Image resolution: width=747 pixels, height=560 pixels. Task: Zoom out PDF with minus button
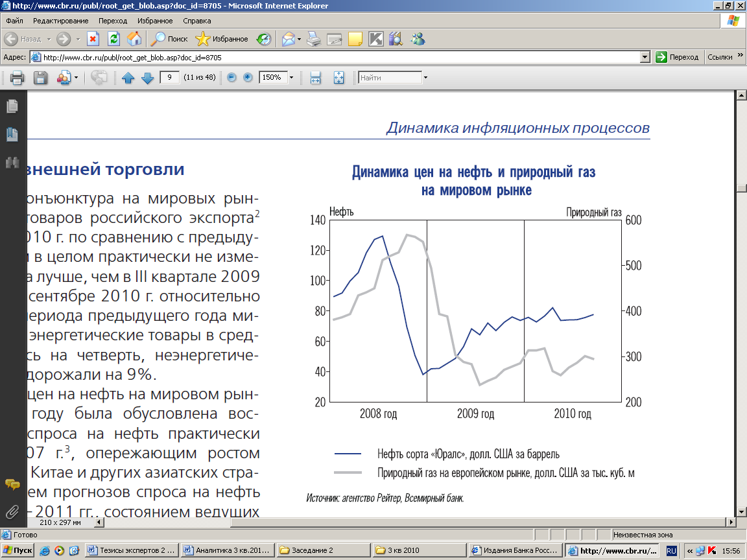pyautogui.click(x=232, y=77)
